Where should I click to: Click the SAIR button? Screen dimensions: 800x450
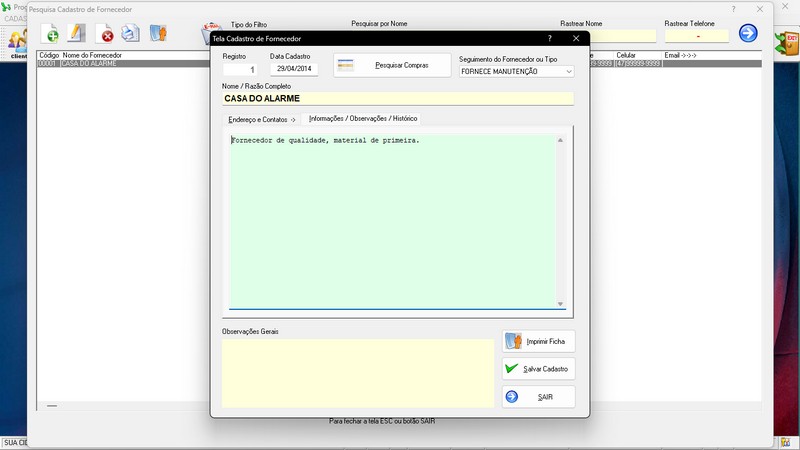point(538,397)
